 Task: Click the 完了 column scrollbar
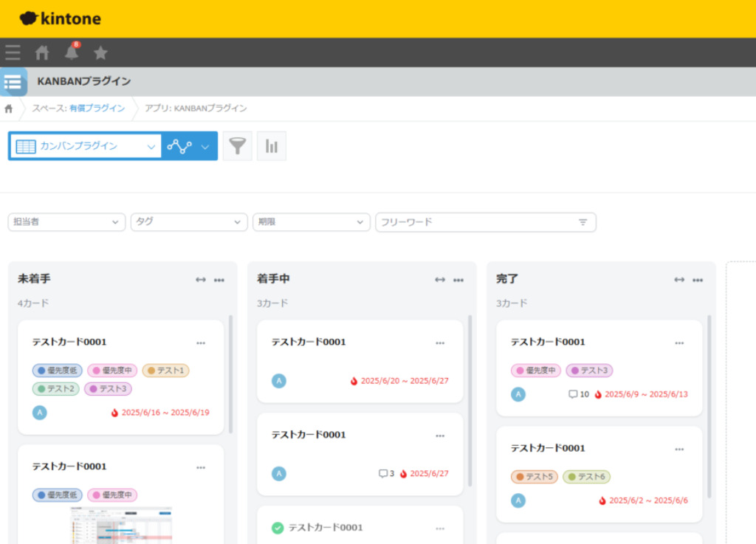pyautogui.click(x=709, y=406)
